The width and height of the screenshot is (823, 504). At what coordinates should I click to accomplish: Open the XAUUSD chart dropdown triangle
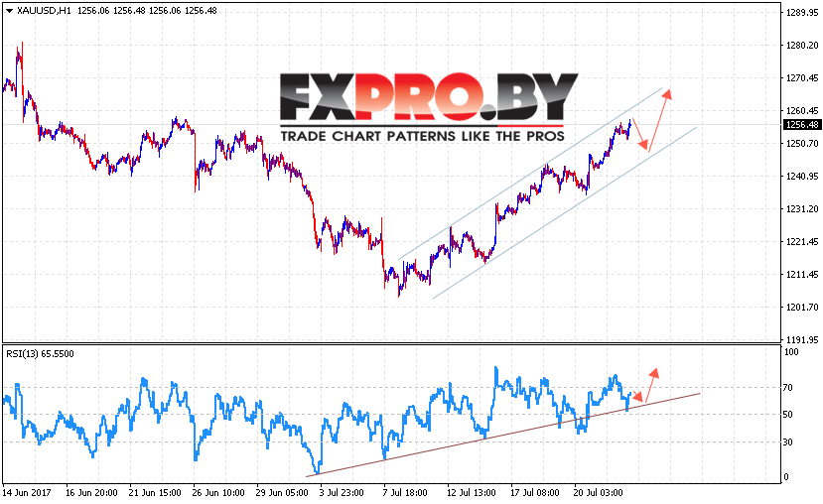coord(9,11)
